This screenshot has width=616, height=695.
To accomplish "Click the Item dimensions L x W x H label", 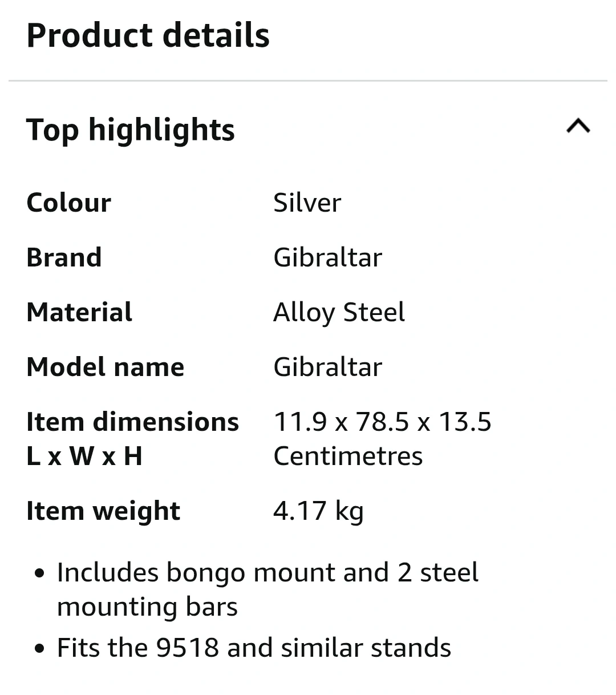I will 132,438.
